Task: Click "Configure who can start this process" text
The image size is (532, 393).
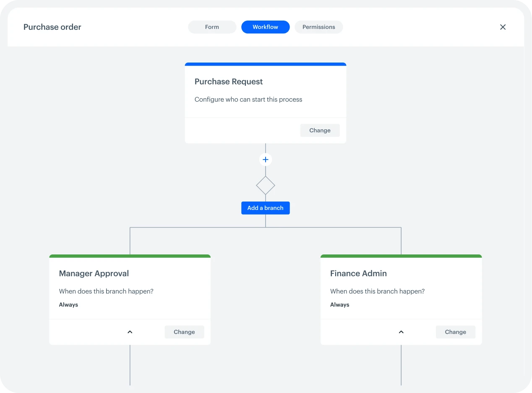Action: click(x=248, y=100)
